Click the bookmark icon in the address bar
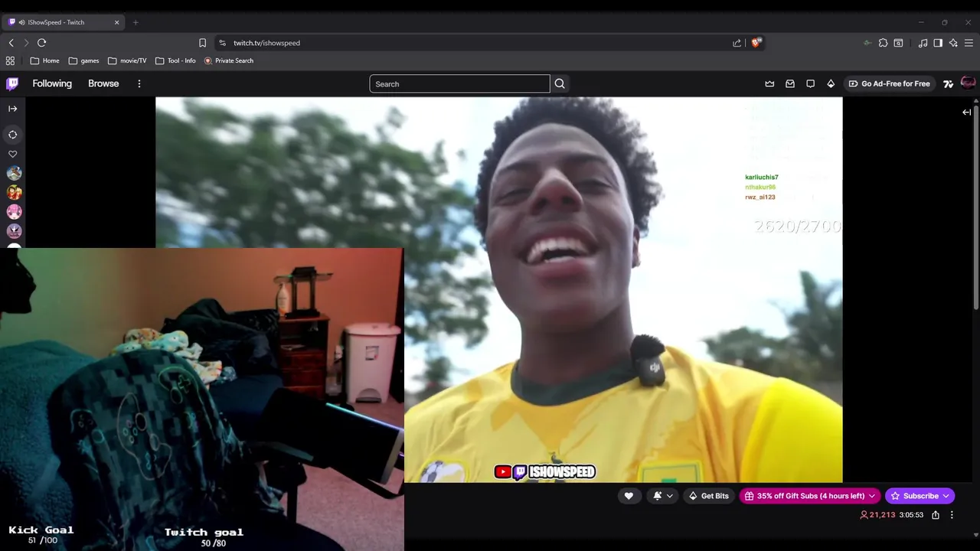The image size is (980, 551). (x=202, y=43)
